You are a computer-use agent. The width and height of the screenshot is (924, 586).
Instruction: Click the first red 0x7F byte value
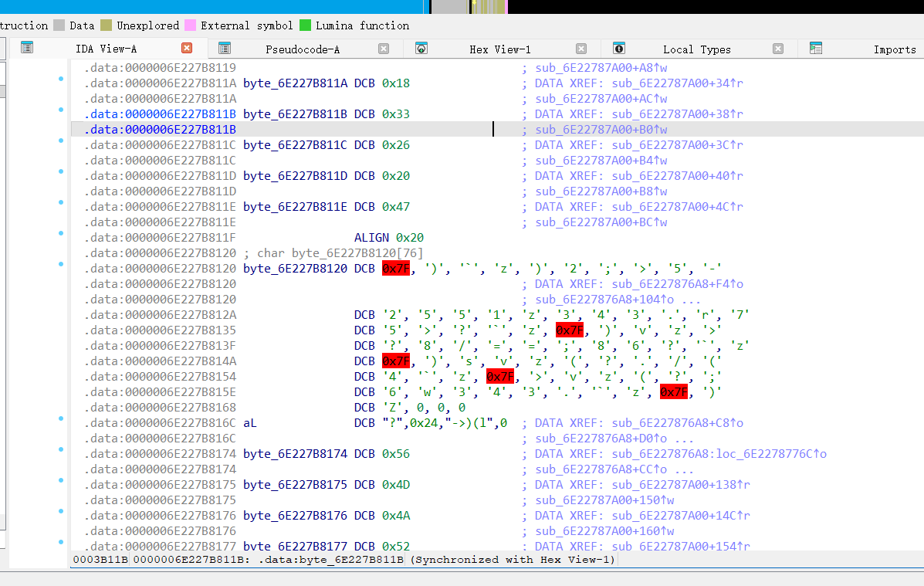click(x=396, y=269)
